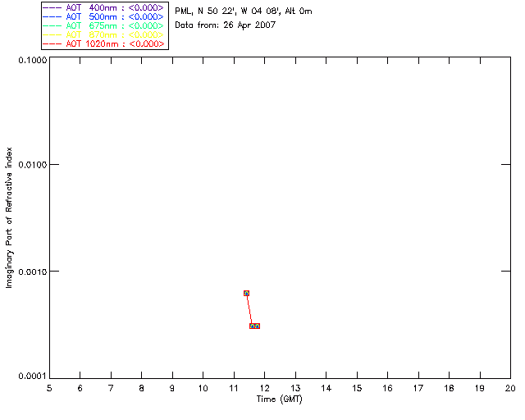Select the lower data point pair near 11.7
This screenshot has height=420, width=525.
254,326
